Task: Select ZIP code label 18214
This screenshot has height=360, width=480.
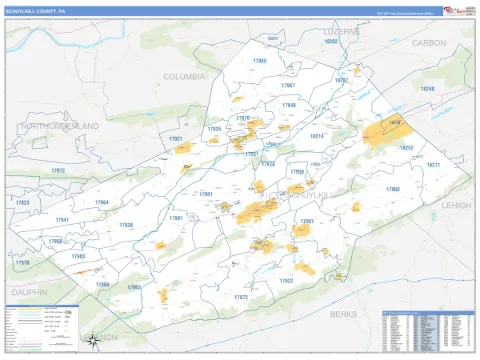Action: pos(317,136)
